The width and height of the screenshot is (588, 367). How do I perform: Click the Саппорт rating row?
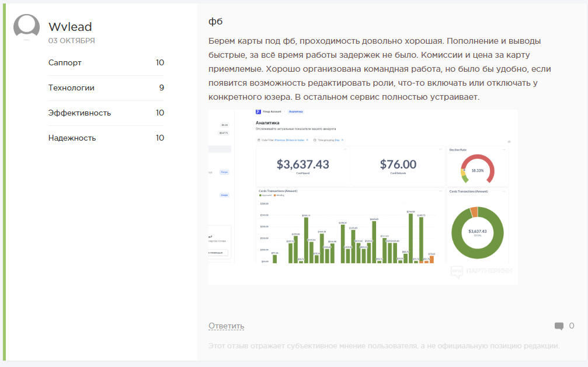pyautogui.click(x=106, y=62)
